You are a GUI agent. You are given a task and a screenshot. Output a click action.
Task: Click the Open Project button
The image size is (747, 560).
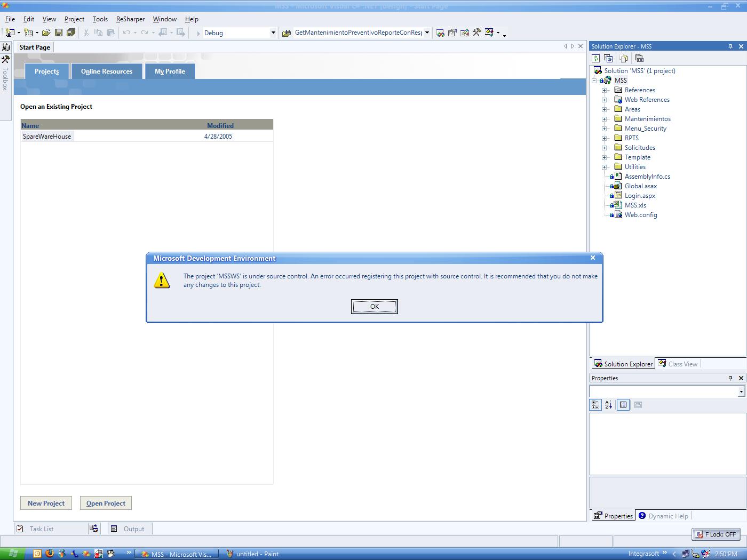pyautogui.click(x=106, y=503)
